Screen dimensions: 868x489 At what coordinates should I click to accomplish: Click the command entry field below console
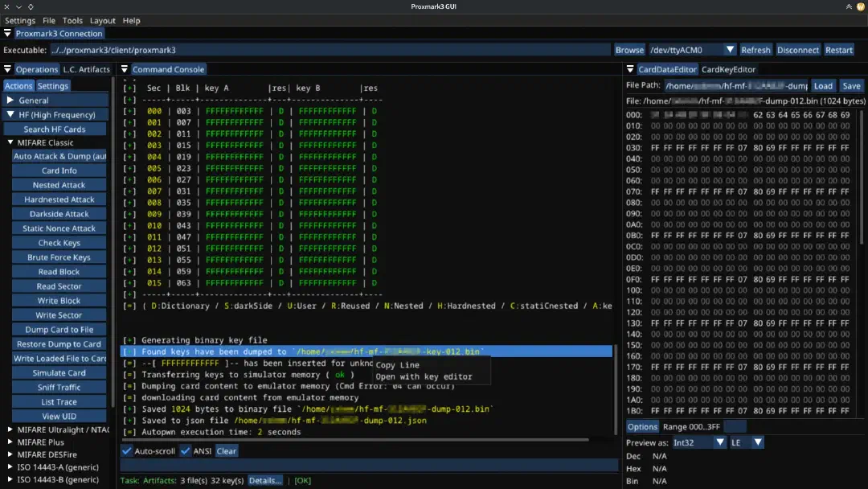[369, 465]
